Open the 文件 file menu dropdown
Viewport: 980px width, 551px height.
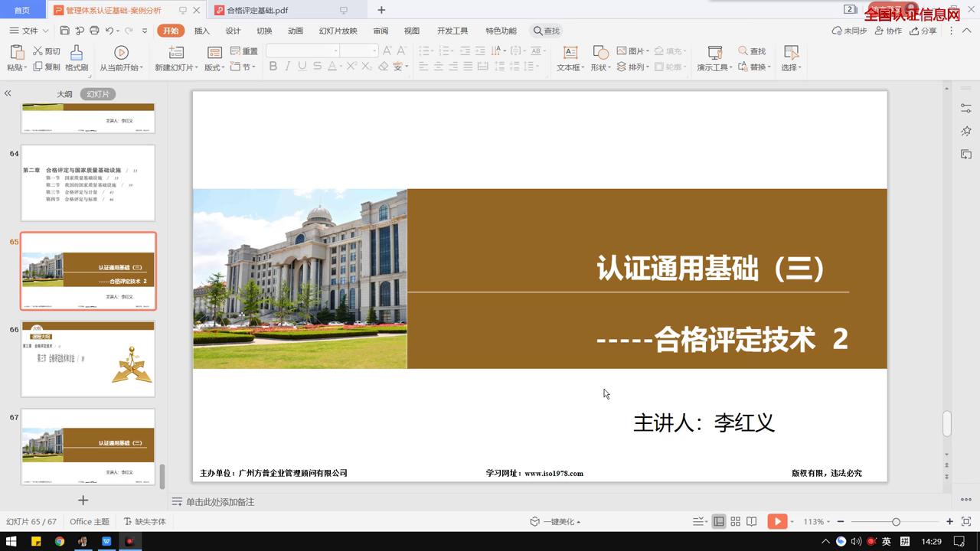pos(29,31)
